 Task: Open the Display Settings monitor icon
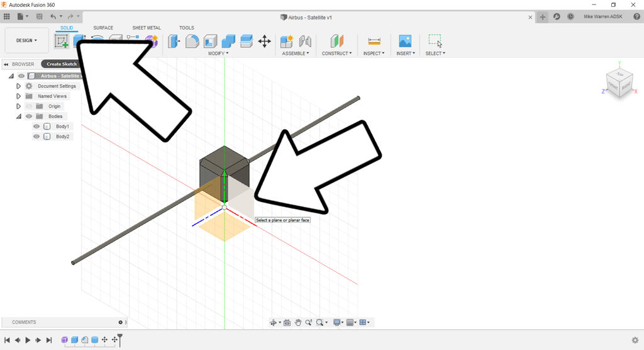(337, 322)
